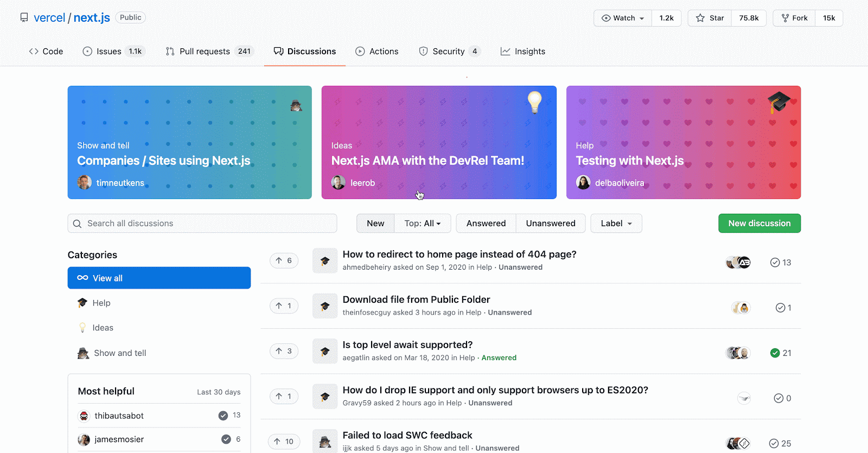
Task: Open ahmedbeheiry author link
Action: 367,267
